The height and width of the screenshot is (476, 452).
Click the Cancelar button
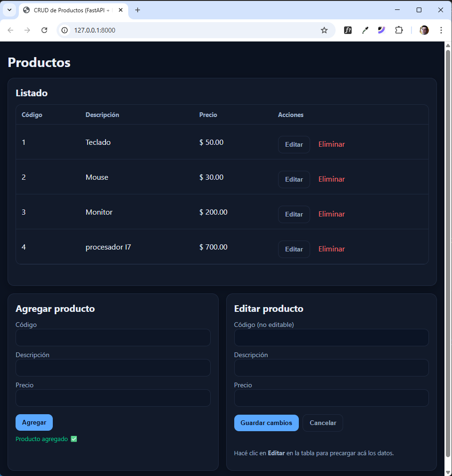pyautogui.click(x=323, y=423)
